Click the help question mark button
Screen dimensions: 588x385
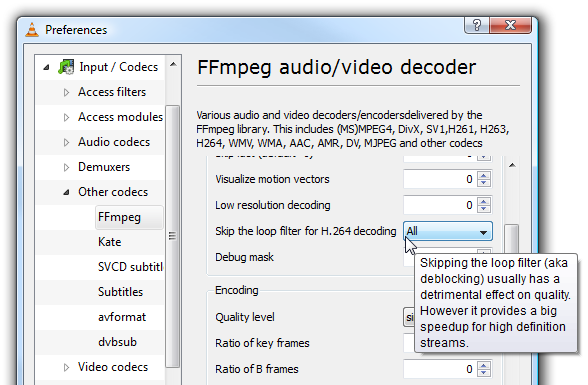pos(476,25)
